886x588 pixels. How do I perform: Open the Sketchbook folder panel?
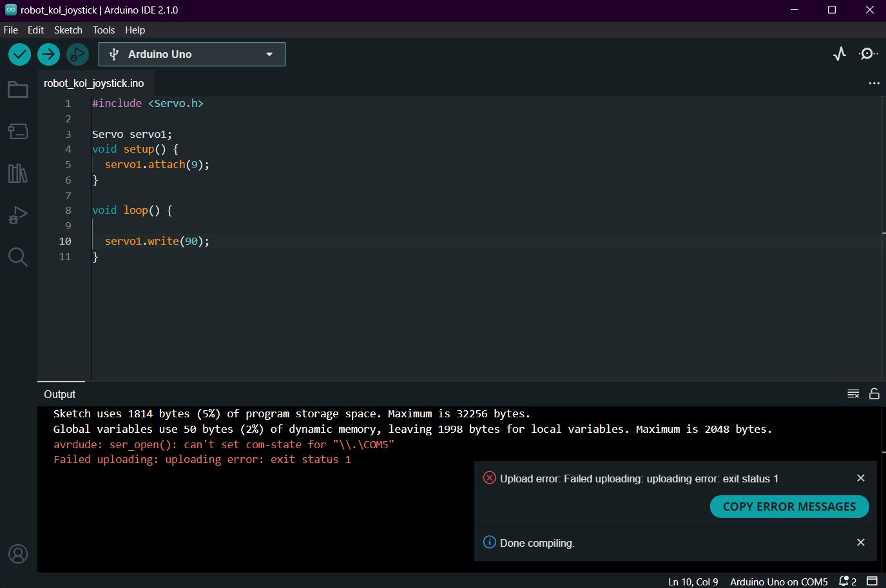(18, 90)
